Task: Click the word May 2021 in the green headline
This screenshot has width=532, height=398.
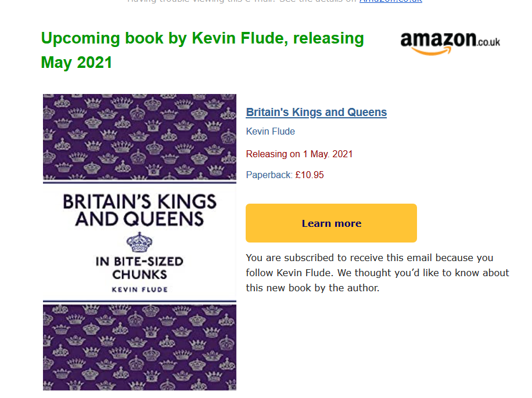Action: coord(76,63)
